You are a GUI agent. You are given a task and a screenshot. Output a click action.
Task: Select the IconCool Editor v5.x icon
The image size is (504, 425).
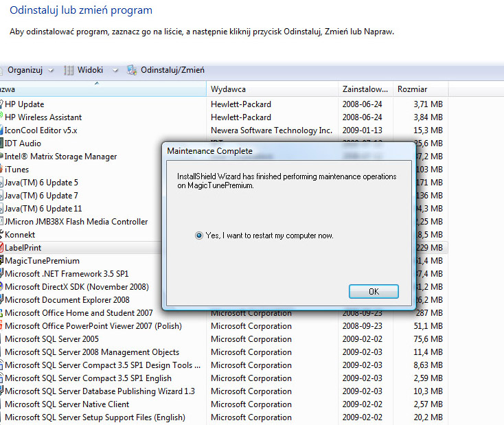pos(1,130)
